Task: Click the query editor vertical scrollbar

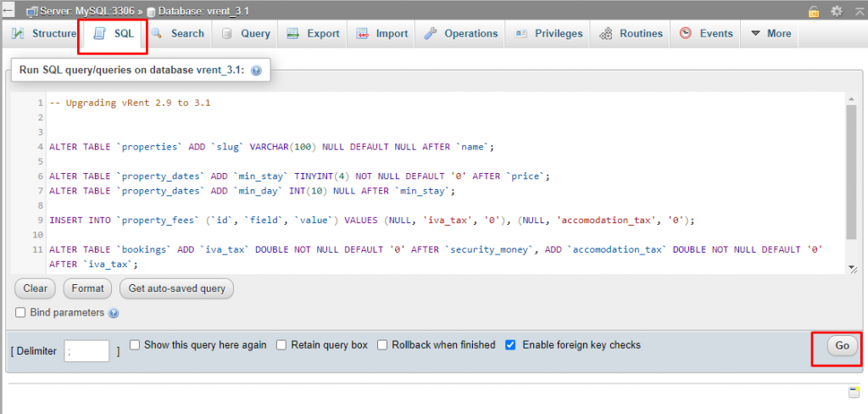Action: coord(851,170)
